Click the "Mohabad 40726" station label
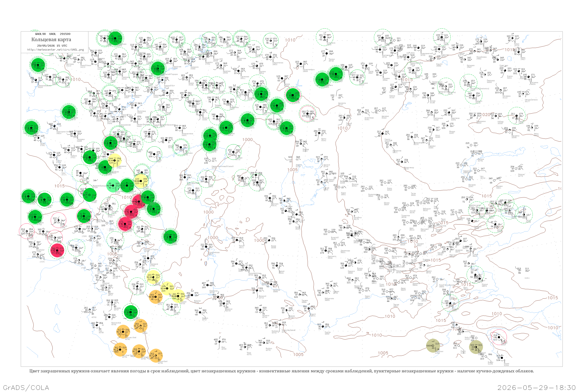The height and width of the screenshot is (392, 588). tap(106, 284)
